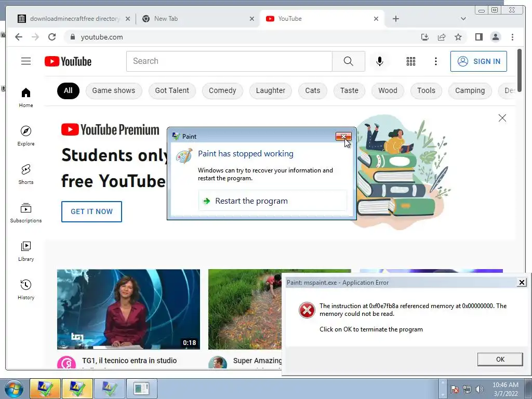Select the All category chip
Image resolution: width=532 pixels, height=399 pixels.
(68, 90)
